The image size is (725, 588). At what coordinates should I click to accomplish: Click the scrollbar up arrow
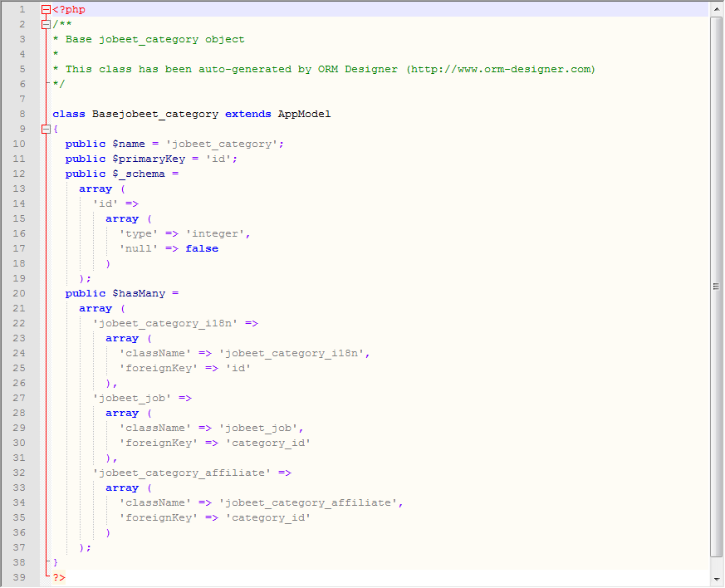(x=716, y=9)
